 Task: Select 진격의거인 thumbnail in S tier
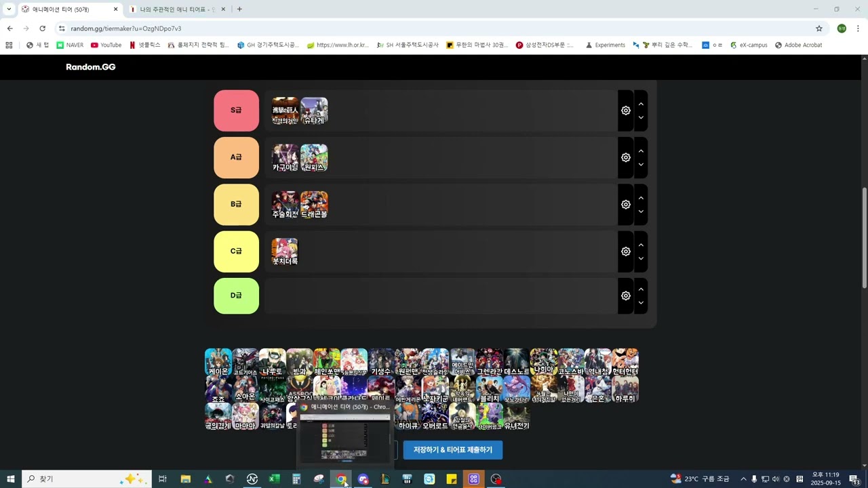tap(285, 110)
